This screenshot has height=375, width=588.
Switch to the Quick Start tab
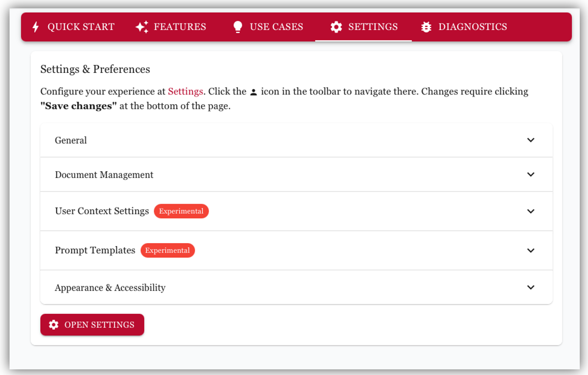coord(81,27)
